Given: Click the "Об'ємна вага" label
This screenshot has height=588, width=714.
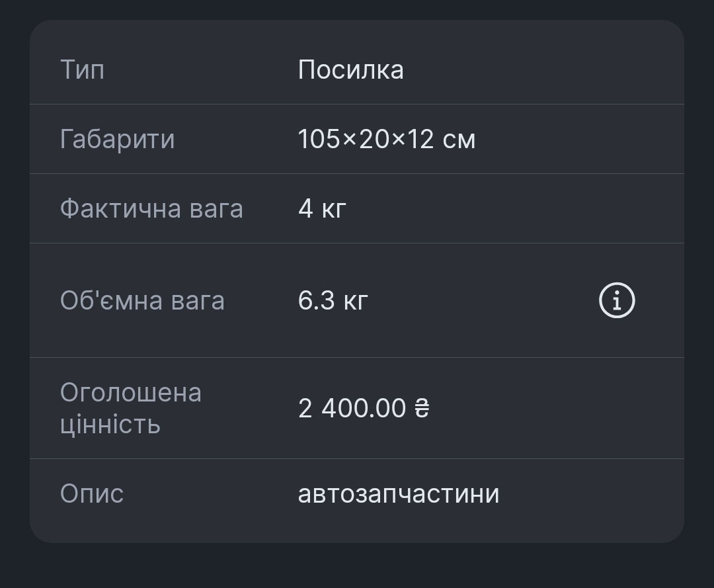Looking at the screenshot, I should click(142, 301).
